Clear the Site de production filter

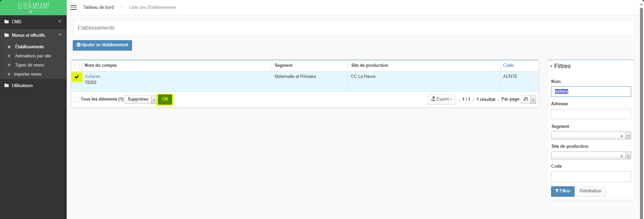click(621, 156)
